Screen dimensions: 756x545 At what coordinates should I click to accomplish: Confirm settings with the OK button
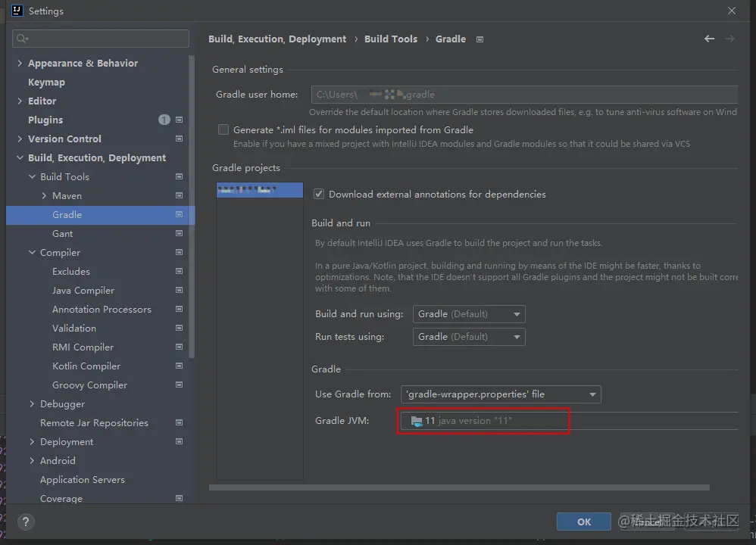point(584,522)
